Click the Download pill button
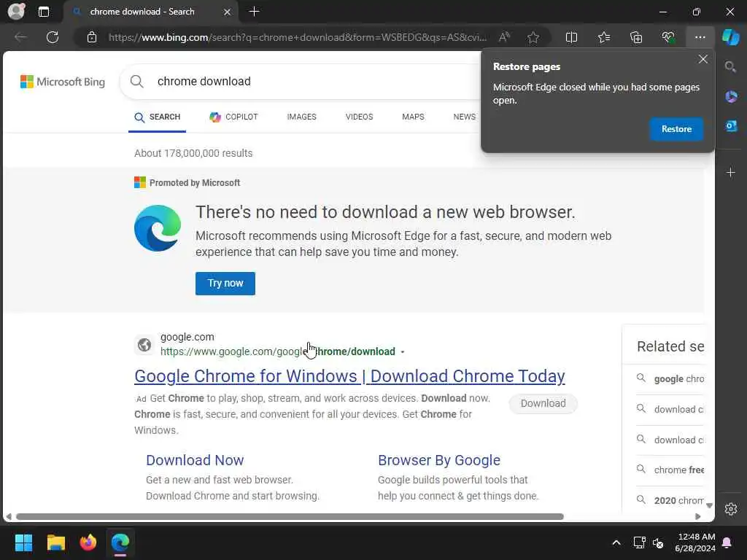Screen dimensions: 747x560 point(543,403)
